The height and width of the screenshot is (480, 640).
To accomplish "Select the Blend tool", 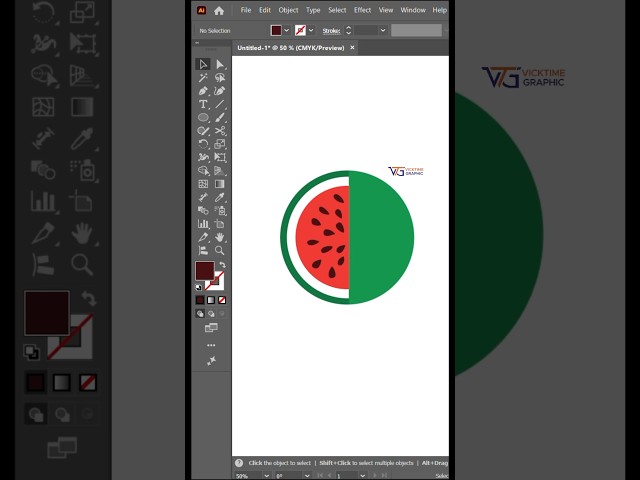I will click(x=203, y=211).
